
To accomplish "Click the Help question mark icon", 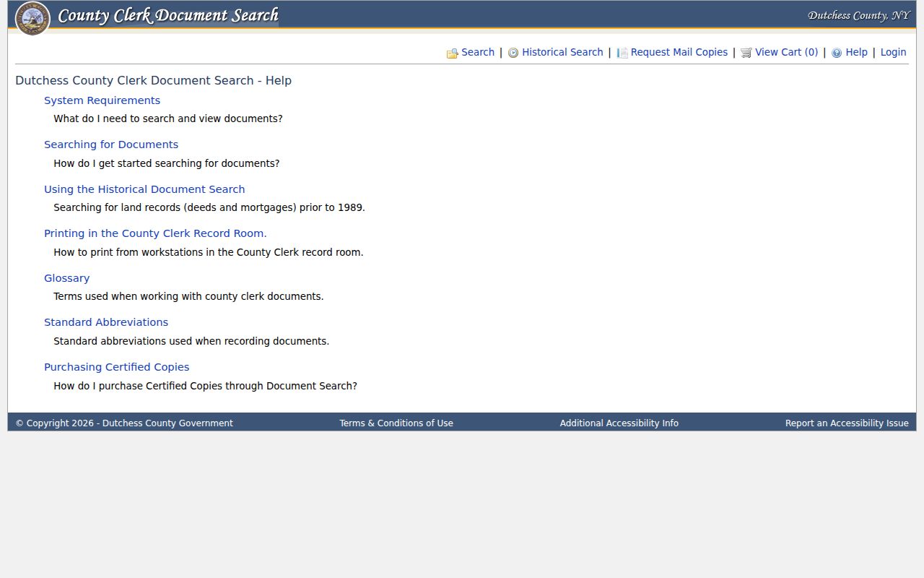I will click(x=837, y=53).
